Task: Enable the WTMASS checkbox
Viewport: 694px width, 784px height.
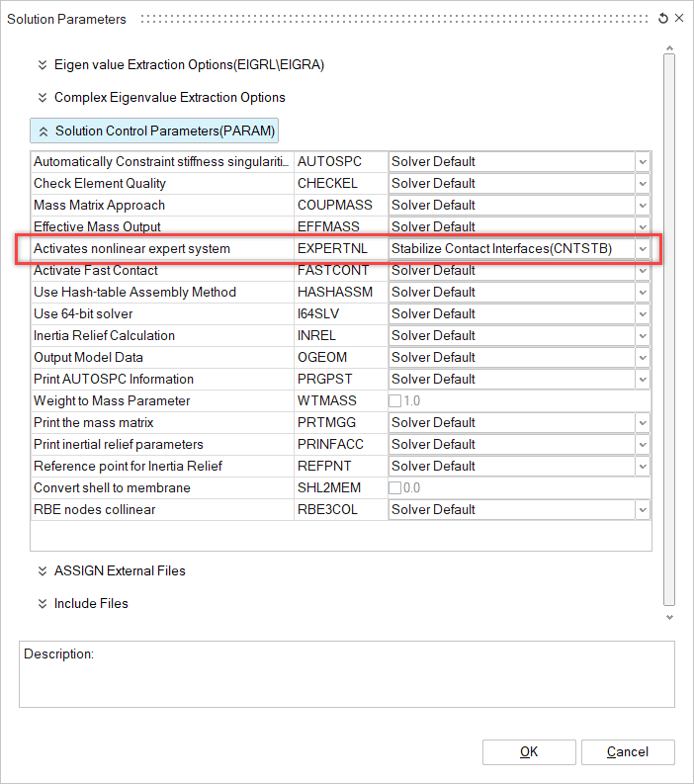Action: [395, 400]
